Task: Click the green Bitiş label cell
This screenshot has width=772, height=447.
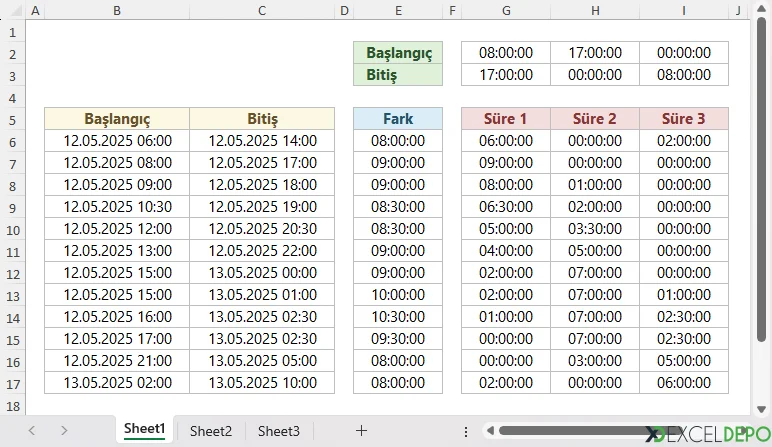Action: 398,75
